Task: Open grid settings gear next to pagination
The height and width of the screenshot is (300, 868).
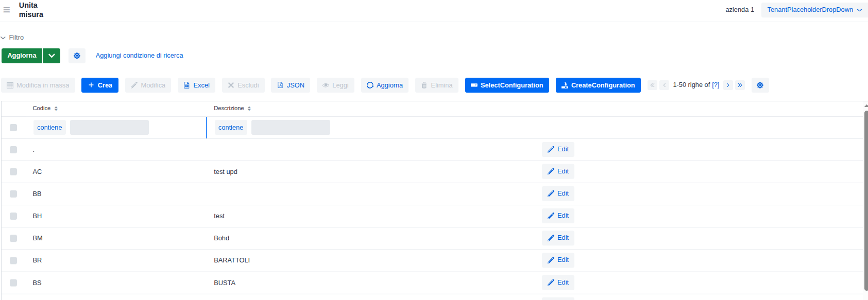Action: (x=760, y=85)
